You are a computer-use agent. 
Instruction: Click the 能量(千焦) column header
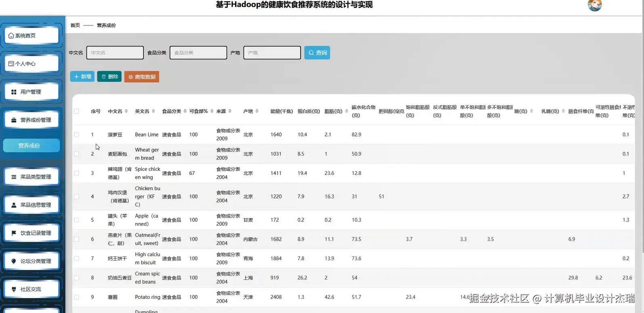[x=282, y=111]
